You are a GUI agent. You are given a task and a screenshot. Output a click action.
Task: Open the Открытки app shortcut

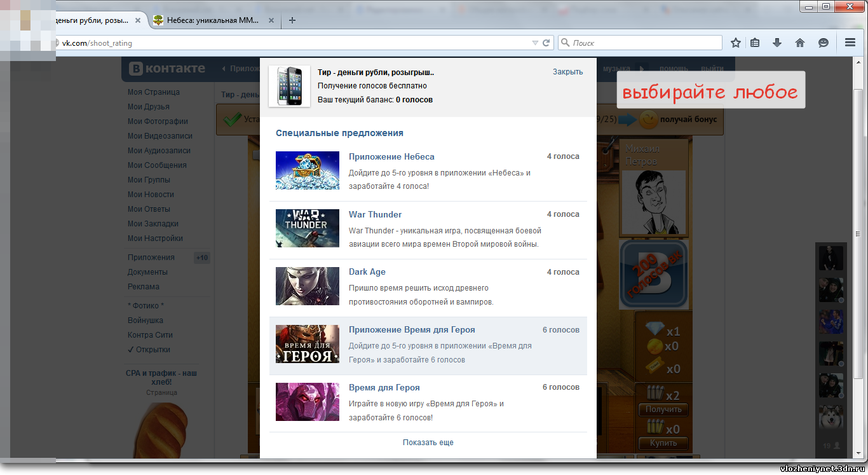[x=149, y=350]
